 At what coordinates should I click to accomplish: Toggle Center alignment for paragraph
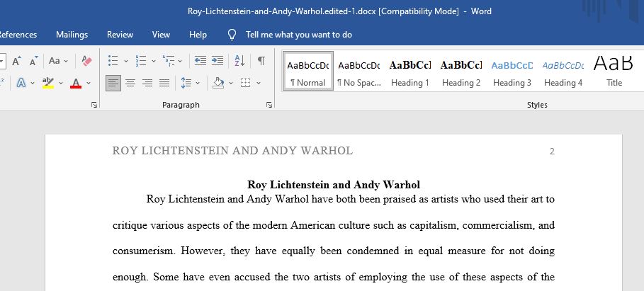click(x=130, y=84)
